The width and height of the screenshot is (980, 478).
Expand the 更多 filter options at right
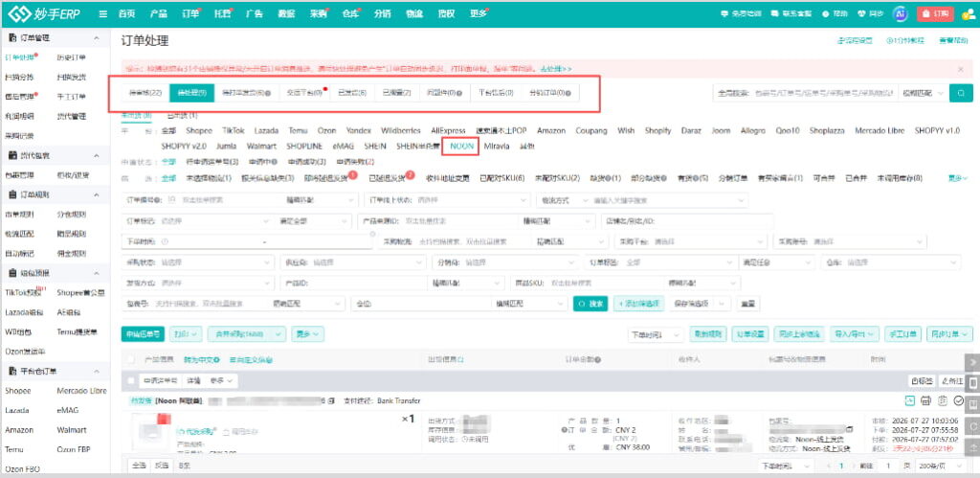click(959, 178)
